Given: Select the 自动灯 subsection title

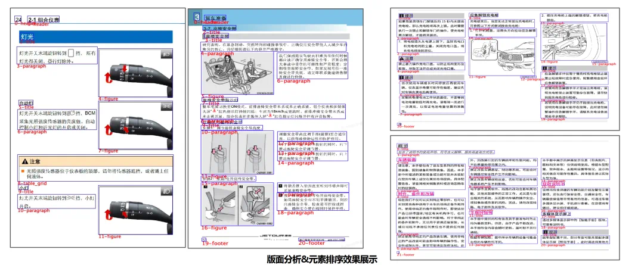Looking at the screenshot, I should [x=25, y=103].
